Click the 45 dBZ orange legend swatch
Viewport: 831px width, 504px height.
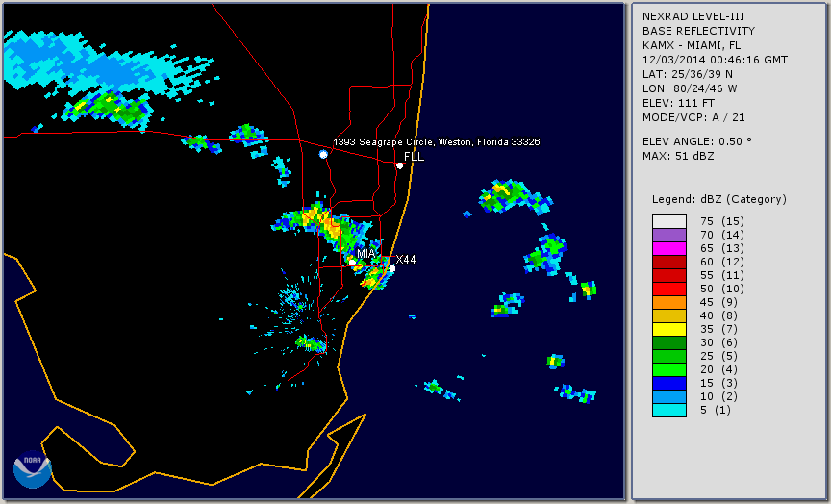click(669, 302)
